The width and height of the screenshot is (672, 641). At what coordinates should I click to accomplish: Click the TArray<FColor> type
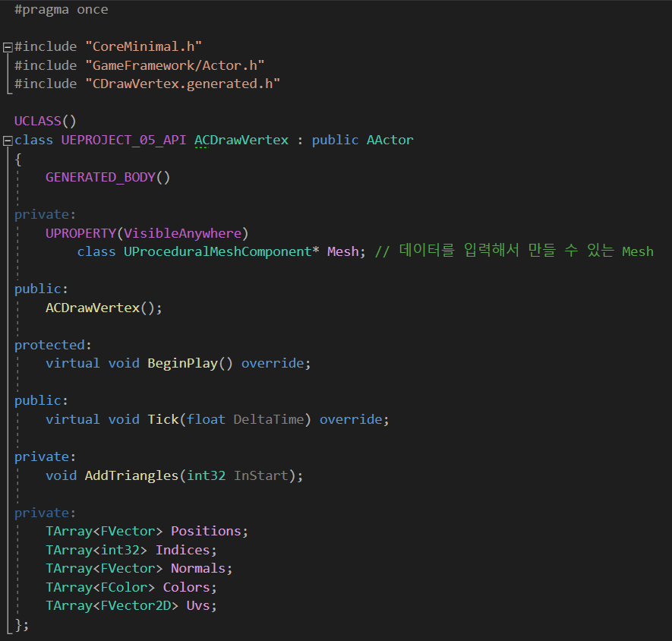(100, 587)
